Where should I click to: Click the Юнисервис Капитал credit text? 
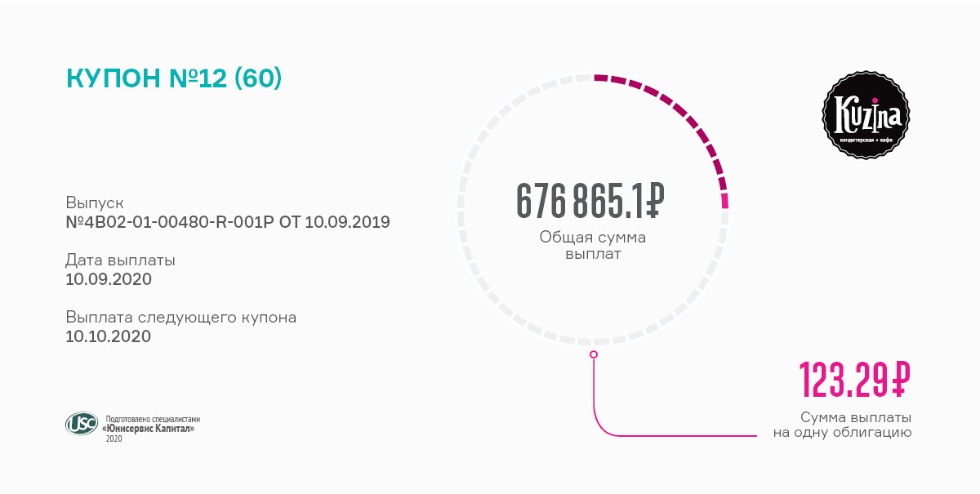click(151, 428)
